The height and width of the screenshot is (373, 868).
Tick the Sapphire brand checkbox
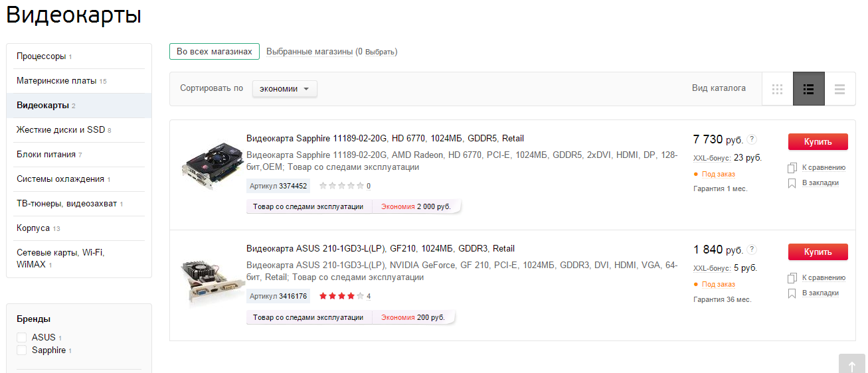click(22, 350)
